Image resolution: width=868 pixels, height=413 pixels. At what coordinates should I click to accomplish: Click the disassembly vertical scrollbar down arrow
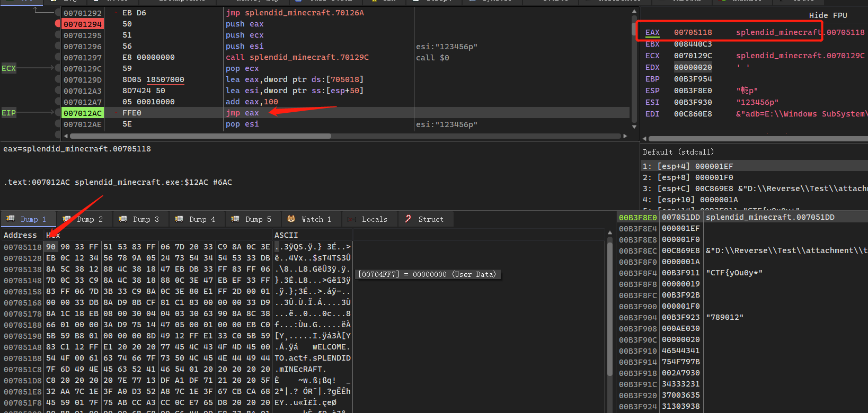point(634,127)
